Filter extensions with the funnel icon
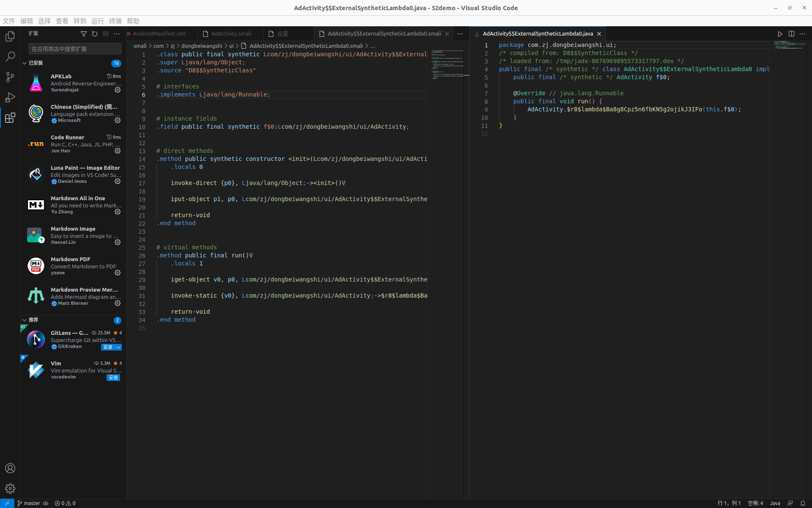This screenshot has height=508, width=812. (84, 34)
